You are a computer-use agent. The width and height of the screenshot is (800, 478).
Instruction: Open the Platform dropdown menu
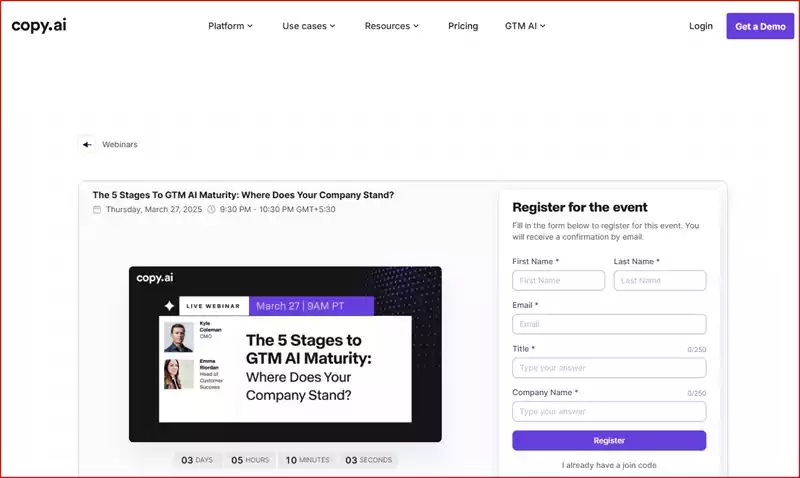tap(230, 26)
